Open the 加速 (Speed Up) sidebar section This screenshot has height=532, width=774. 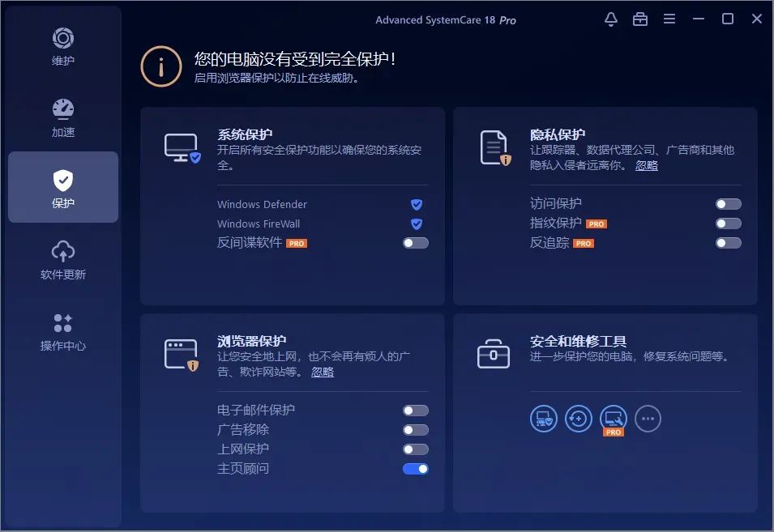[63, 118]
